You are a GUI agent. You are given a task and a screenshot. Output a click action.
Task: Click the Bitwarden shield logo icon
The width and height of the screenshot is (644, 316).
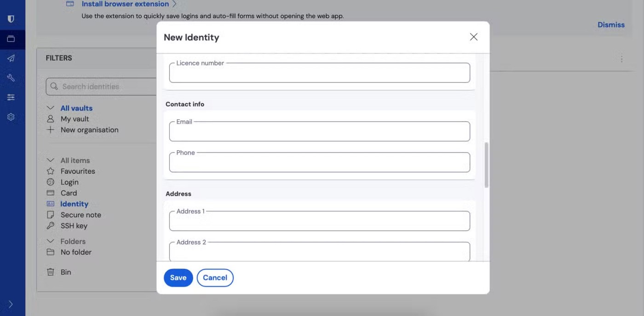tap(11, 19)
